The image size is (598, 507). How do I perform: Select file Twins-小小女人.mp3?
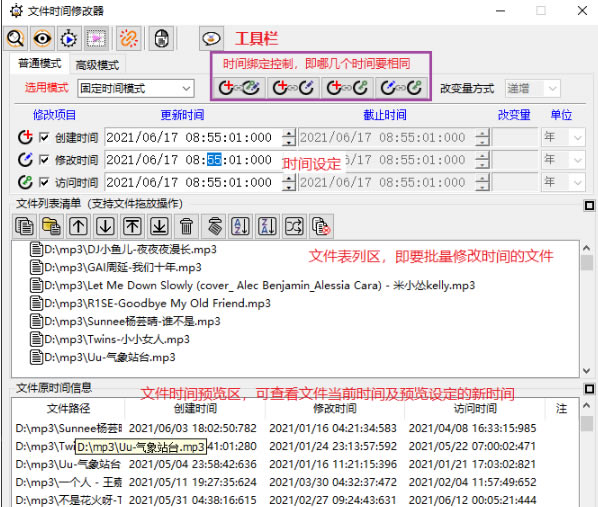coord(110,339)
